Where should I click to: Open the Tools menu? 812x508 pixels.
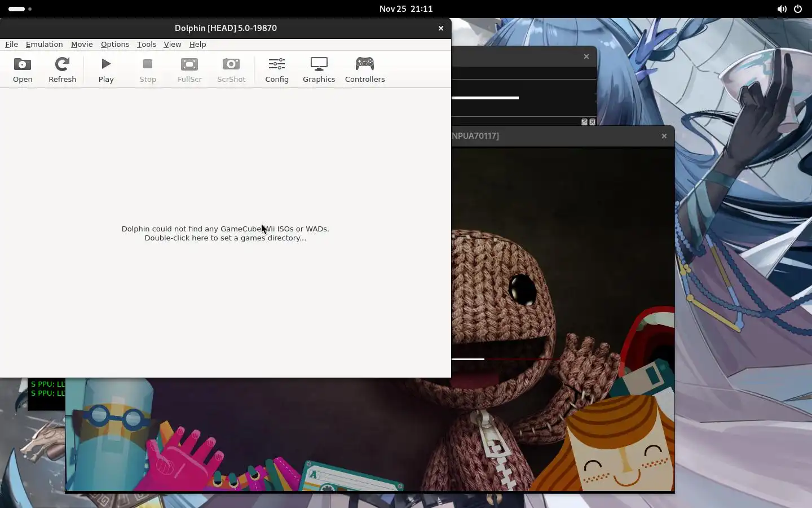point(147,44)
